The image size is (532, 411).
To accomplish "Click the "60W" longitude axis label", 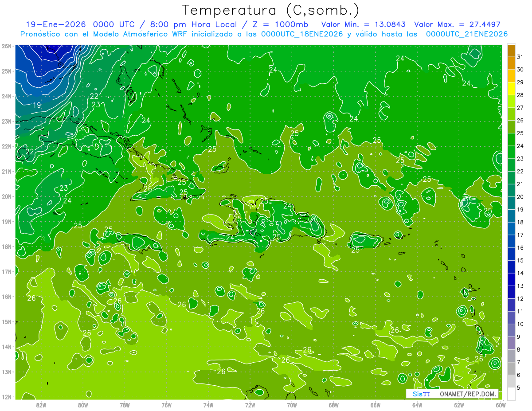I will (501, 404).
